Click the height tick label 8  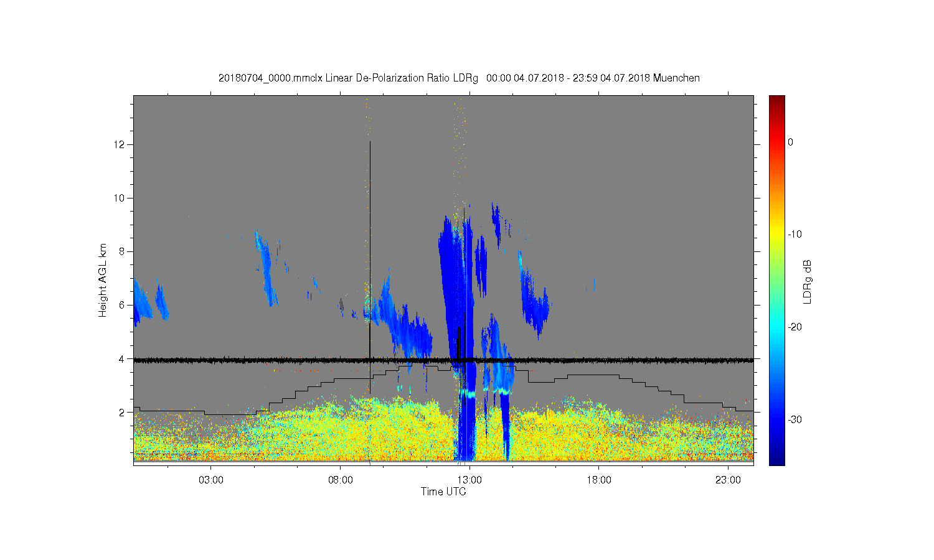[x=122, y=251]
